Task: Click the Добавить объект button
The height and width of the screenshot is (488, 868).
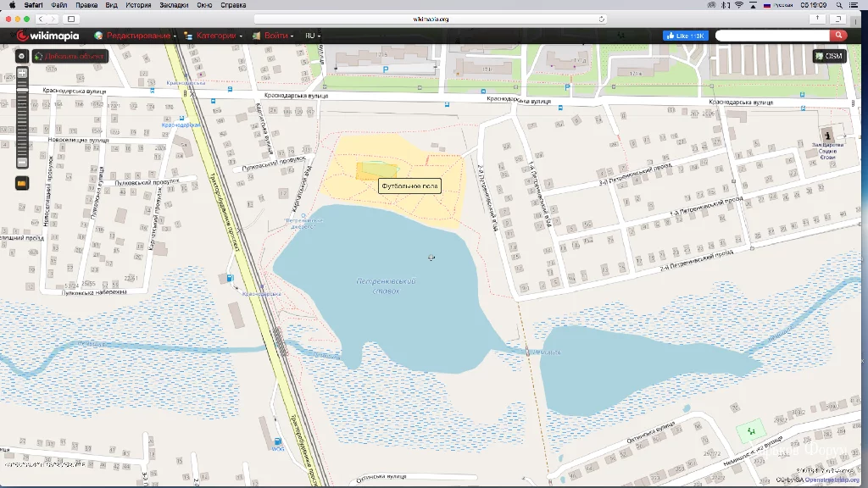Action: click(x=70, y=56)
